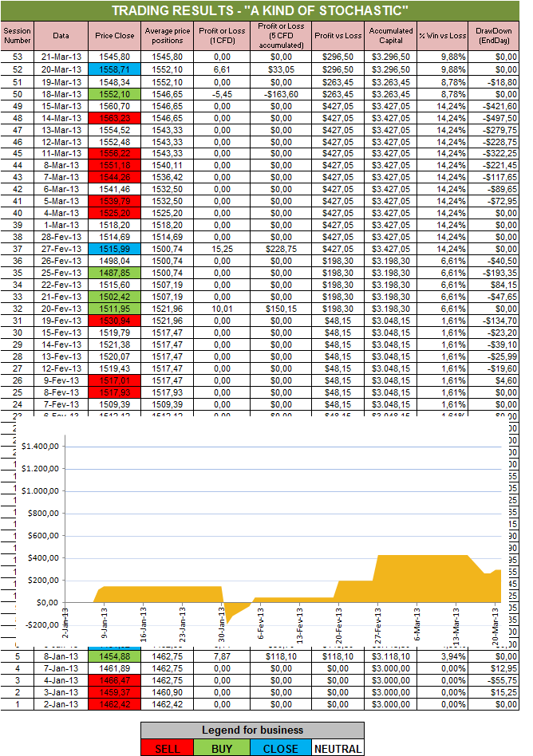Click the DrawDown (EndDay) header
This screenshot has height=756, width=533.
pos(493,36)
